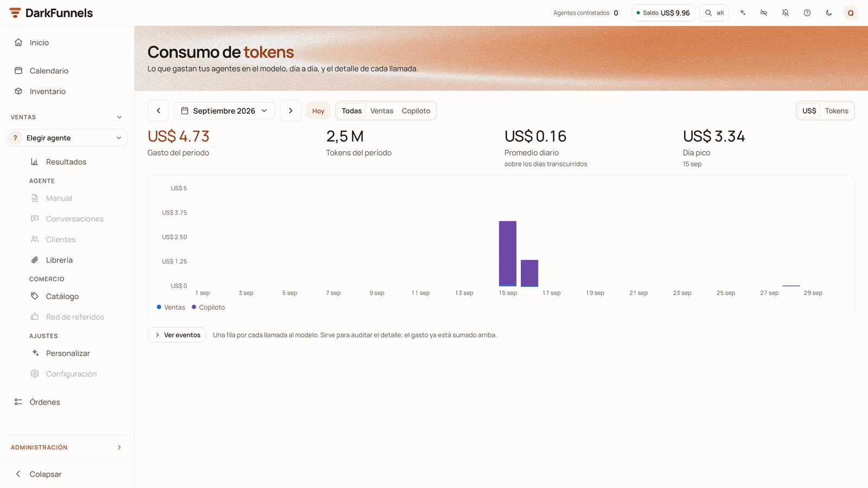Switch the unit toggle to US$

[809, 111]
